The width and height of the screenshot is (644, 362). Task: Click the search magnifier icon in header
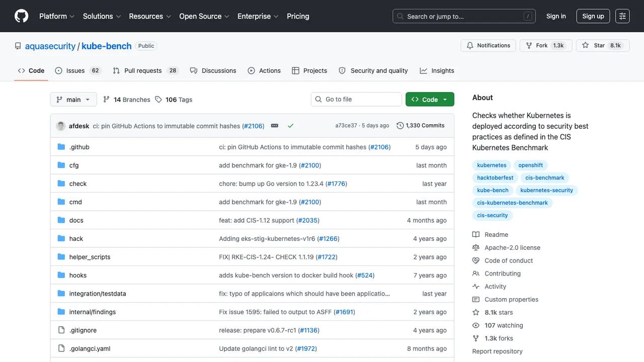400,16
